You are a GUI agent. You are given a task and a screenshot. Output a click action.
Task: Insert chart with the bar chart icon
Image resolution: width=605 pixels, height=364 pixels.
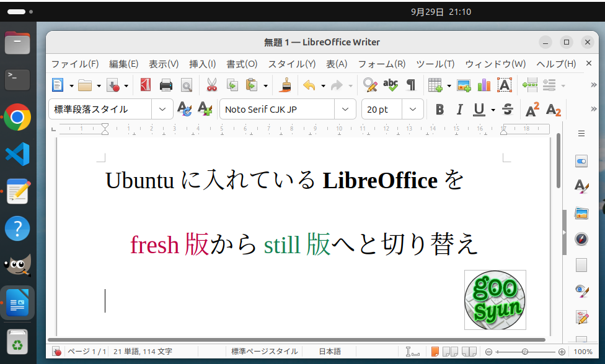click(x=484, y=85)
